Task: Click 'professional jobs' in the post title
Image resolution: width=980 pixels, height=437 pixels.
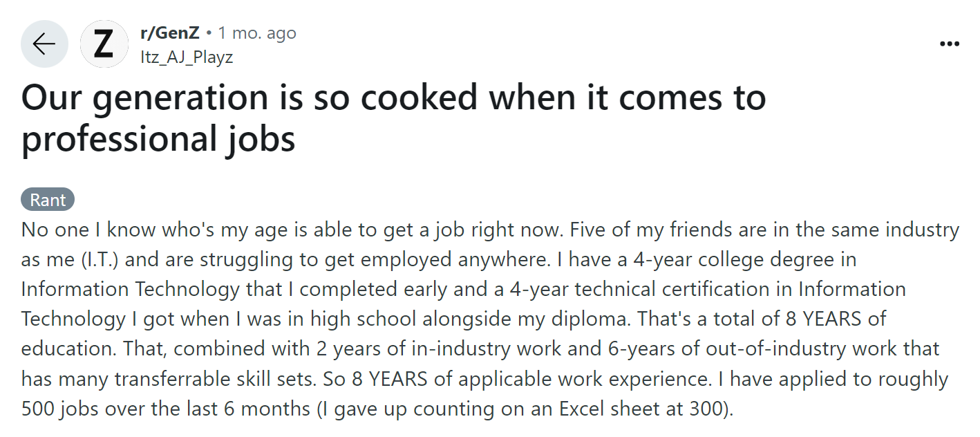Action: pos(158,138)
